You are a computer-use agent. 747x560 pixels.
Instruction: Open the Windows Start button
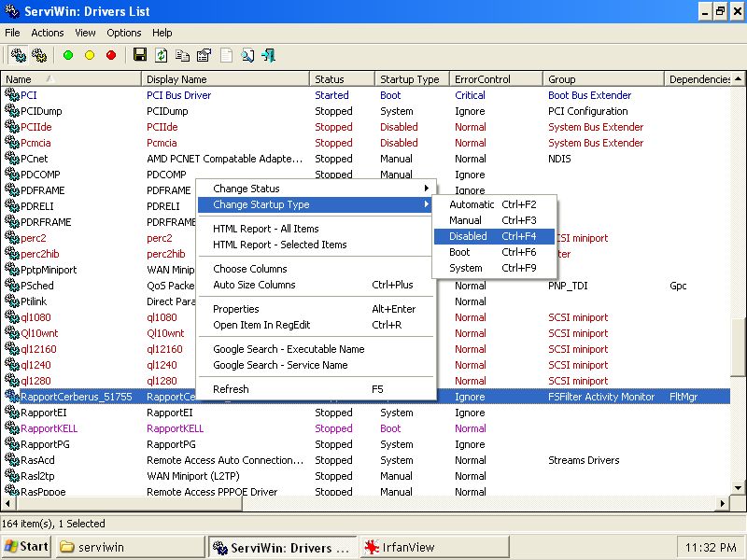click(x=27, y=547)
